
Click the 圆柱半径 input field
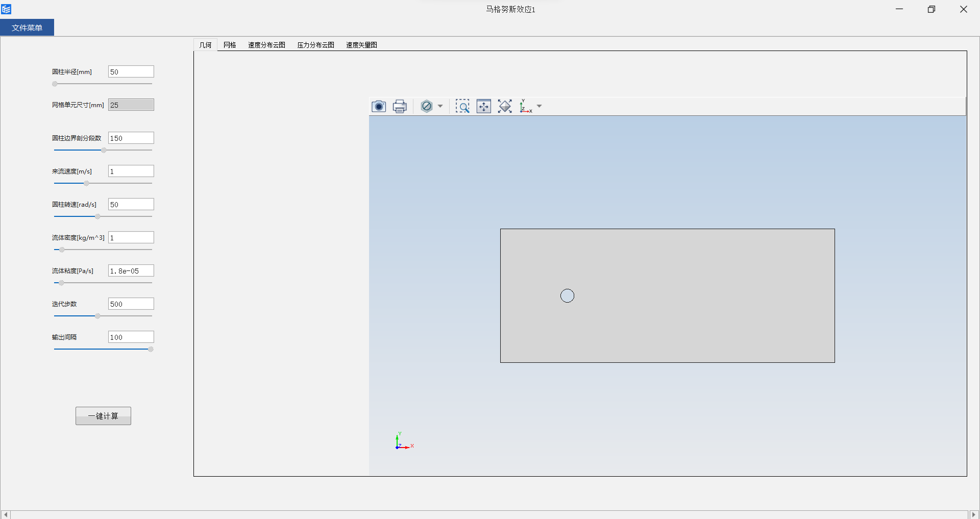[x=131, y=71]
